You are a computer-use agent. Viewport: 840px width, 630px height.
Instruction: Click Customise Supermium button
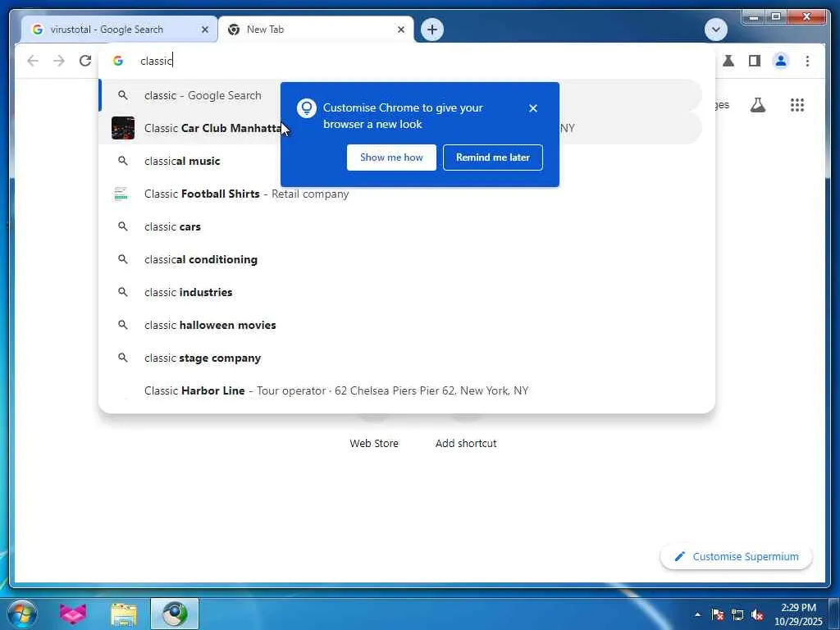(x=736, y=557)
